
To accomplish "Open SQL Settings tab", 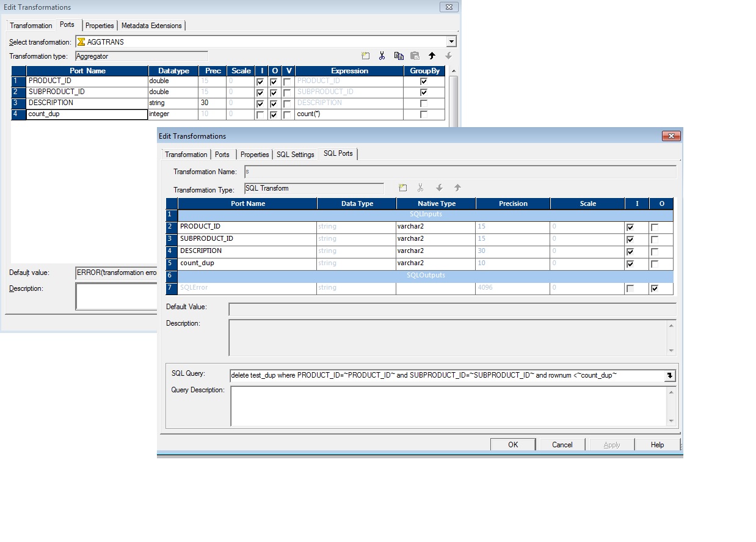I will [x=296, y=155].
